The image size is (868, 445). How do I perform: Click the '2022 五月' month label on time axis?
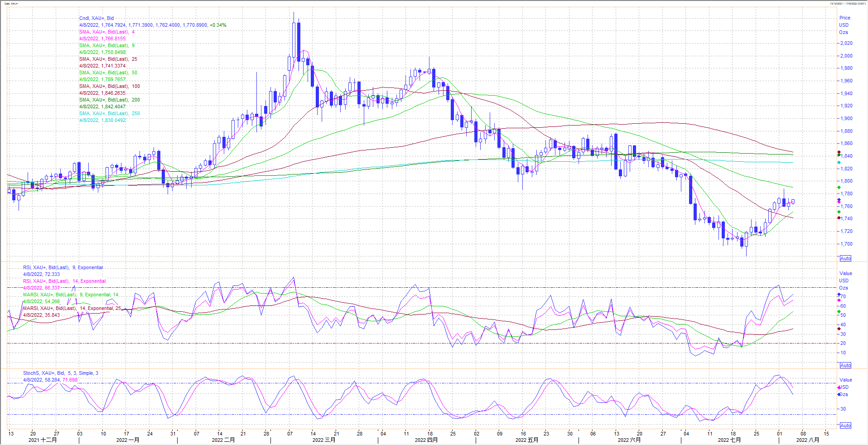527,440
